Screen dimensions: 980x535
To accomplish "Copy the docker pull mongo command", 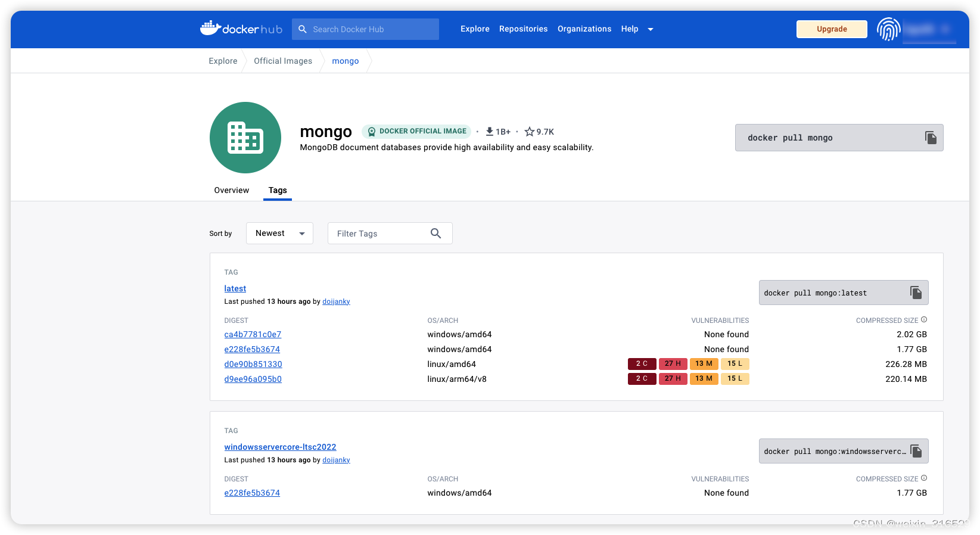I will [x=931, y=138].
